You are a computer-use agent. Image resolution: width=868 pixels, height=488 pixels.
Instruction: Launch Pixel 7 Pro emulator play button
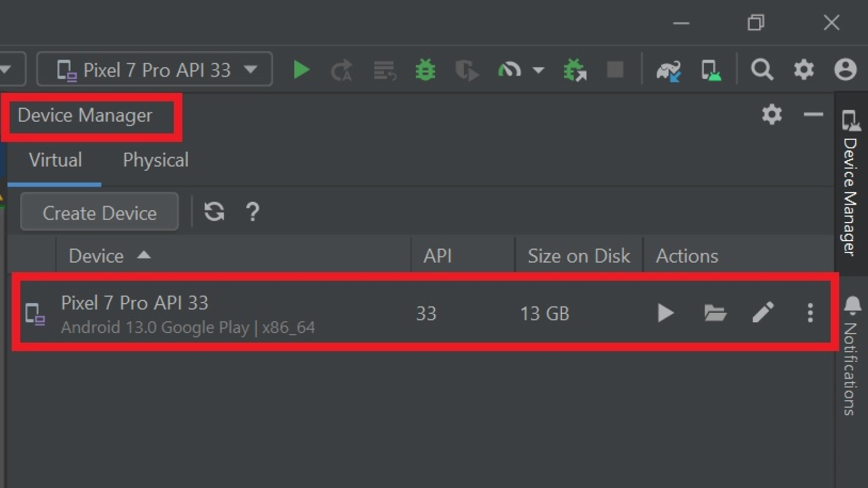(665, 313)
